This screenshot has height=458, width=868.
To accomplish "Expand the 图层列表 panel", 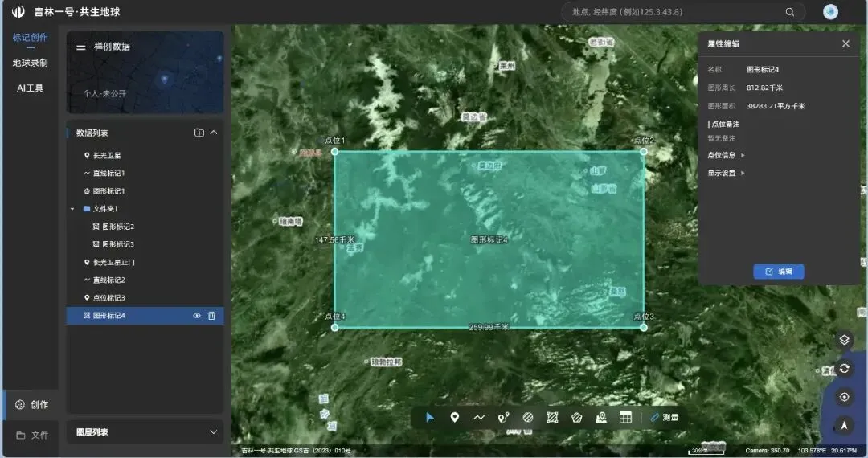I will tap(214, 432).
